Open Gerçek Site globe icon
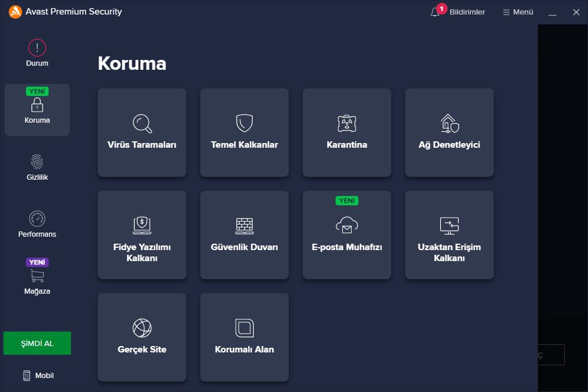The width and height of the screenshot is (588, 392). tap(142, 328)
